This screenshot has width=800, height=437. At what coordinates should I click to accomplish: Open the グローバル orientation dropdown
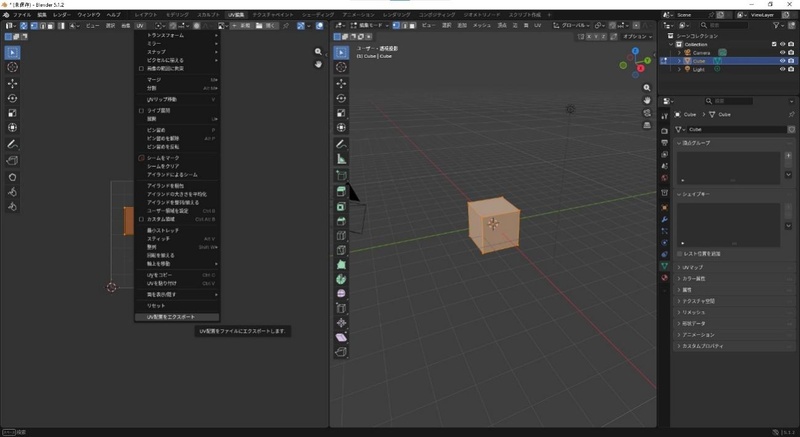click(571, 25)
